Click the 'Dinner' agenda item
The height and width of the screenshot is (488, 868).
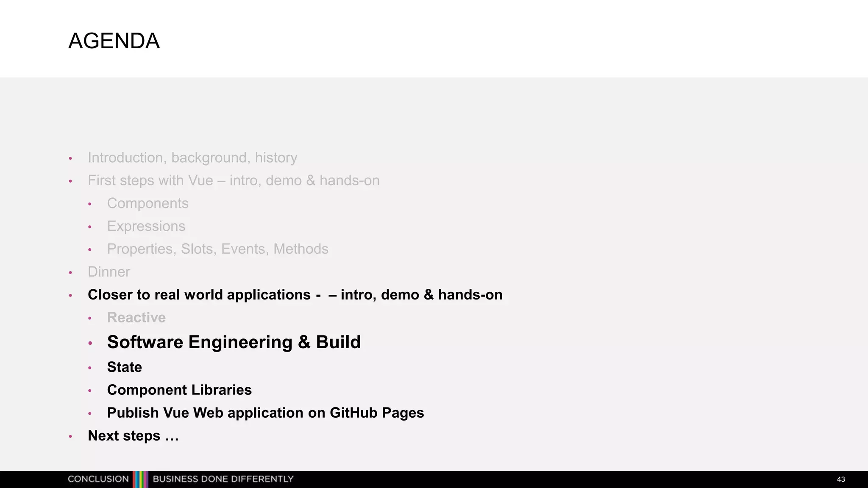[109, 272]
